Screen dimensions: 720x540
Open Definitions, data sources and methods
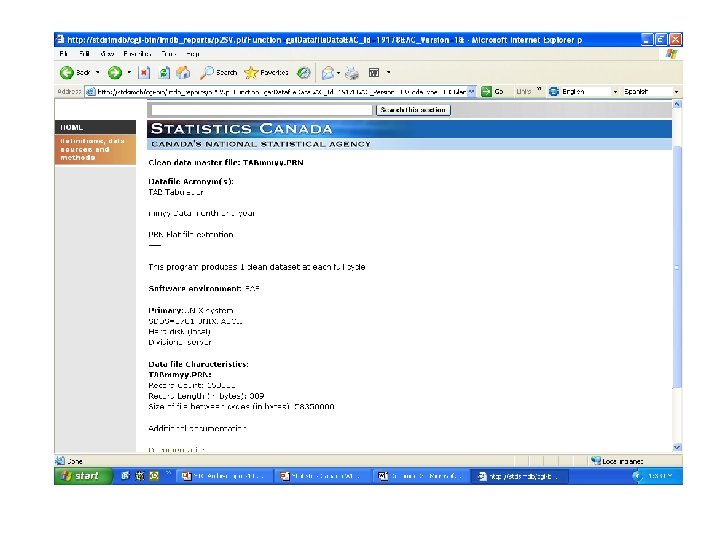point(95,149)
